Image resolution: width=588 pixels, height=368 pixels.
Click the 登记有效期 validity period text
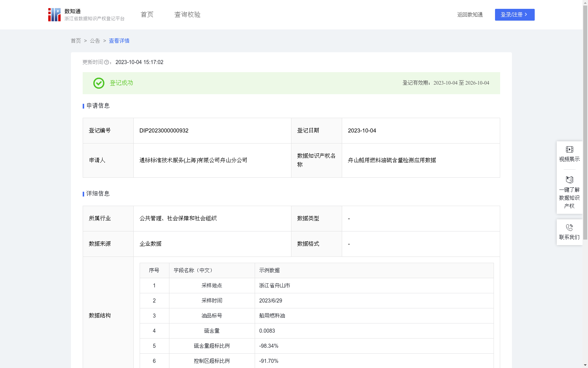tap(446, 83)
